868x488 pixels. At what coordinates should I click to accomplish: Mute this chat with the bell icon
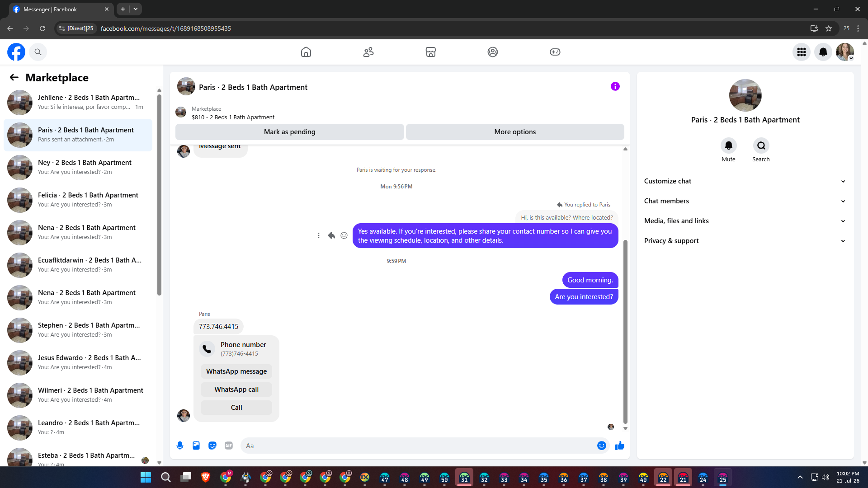point(729,145)
